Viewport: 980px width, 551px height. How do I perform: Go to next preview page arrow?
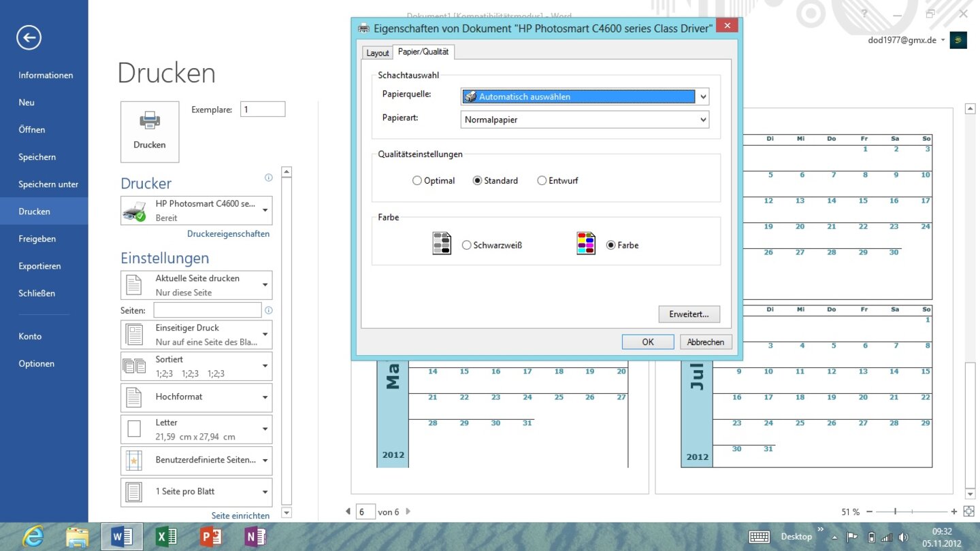(408, 512)
